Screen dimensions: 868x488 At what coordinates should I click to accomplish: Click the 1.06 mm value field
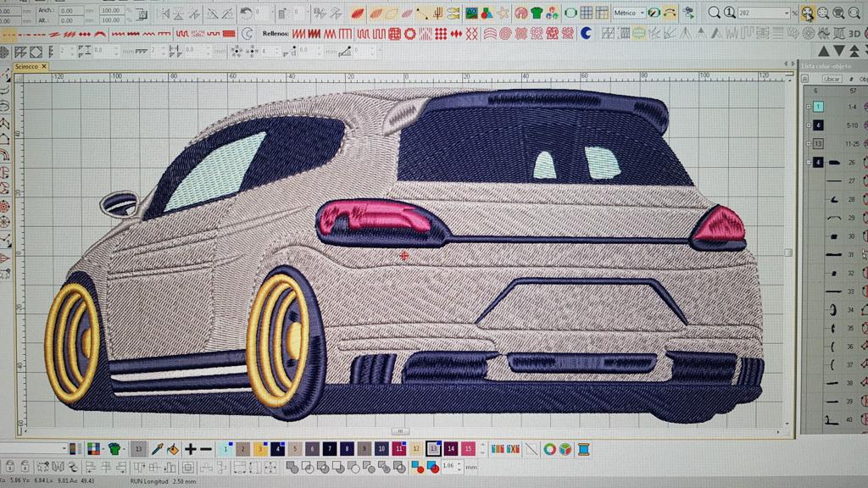coord(448,467)
